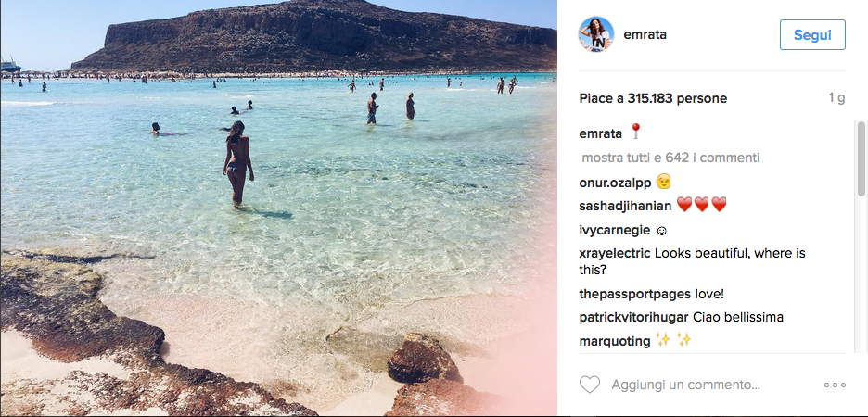Click the comments scrollbar thumb
This screenshot has width=868, height=417.
[861, 158]
